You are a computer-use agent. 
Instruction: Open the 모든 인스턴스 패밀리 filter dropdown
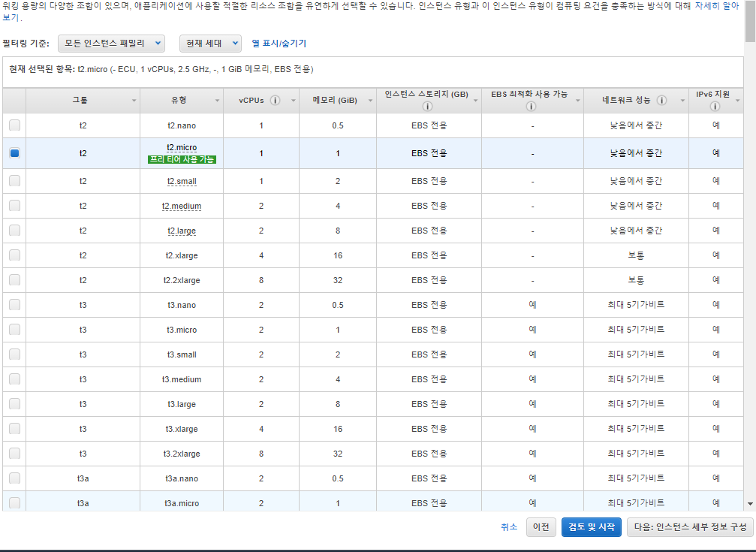click(x=111, y=44)
